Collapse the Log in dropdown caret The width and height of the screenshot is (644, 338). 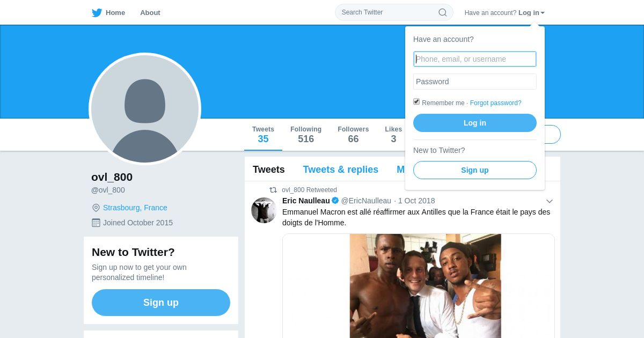click(543, 13)
